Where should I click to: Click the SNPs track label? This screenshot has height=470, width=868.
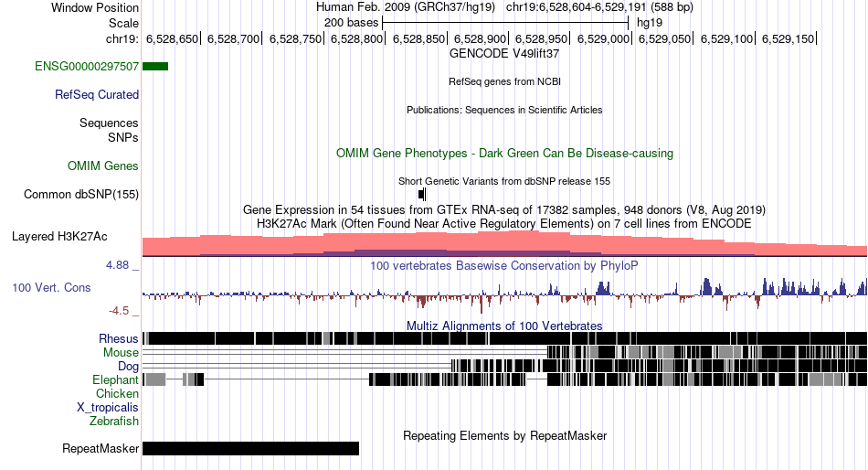[x=123, y=137]
